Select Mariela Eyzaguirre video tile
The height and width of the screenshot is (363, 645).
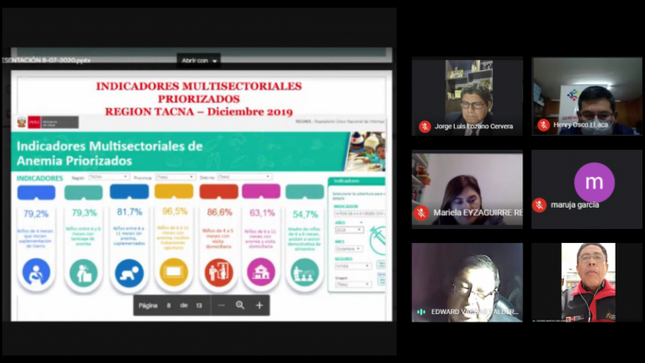point(467,190)
